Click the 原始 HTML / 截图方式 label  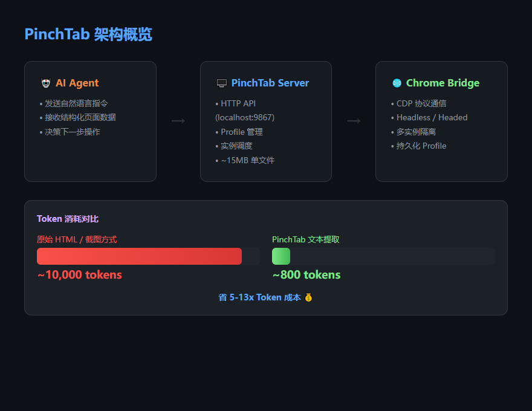(x=77, y=239)
